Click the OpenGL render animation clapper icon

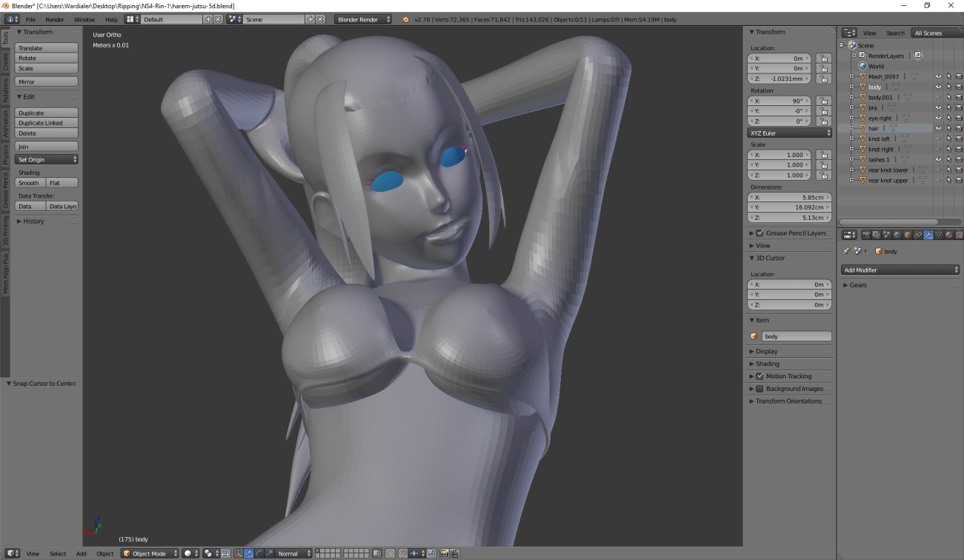click(x=454, y=553)
